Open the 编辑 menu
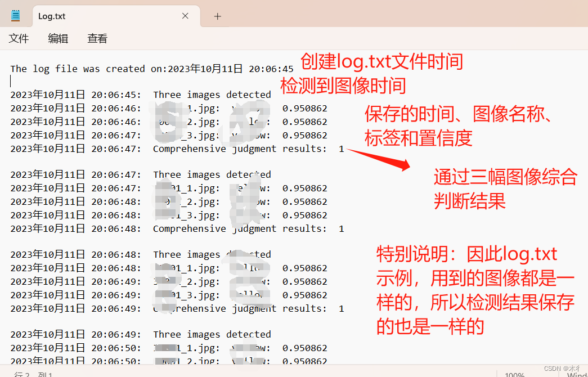This screenshot has width=588, height=377. coord(57,38)
